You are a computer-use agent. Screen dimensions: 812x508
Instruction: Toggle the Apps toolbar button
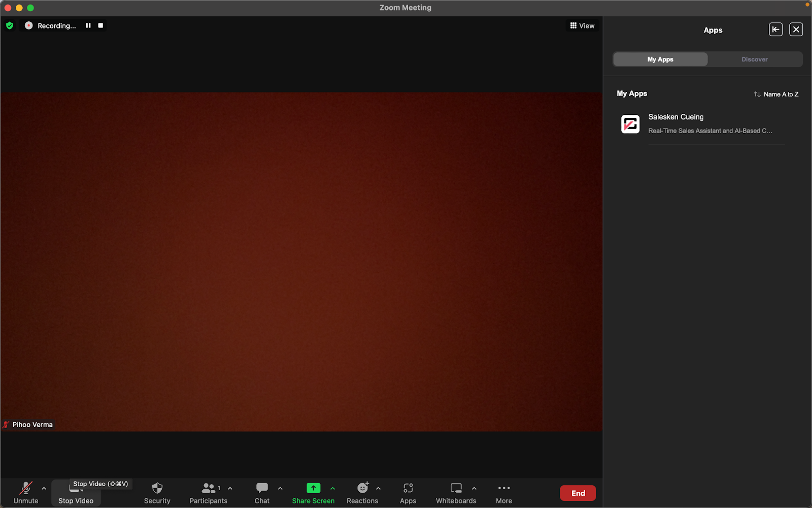(x=408, y=493)
